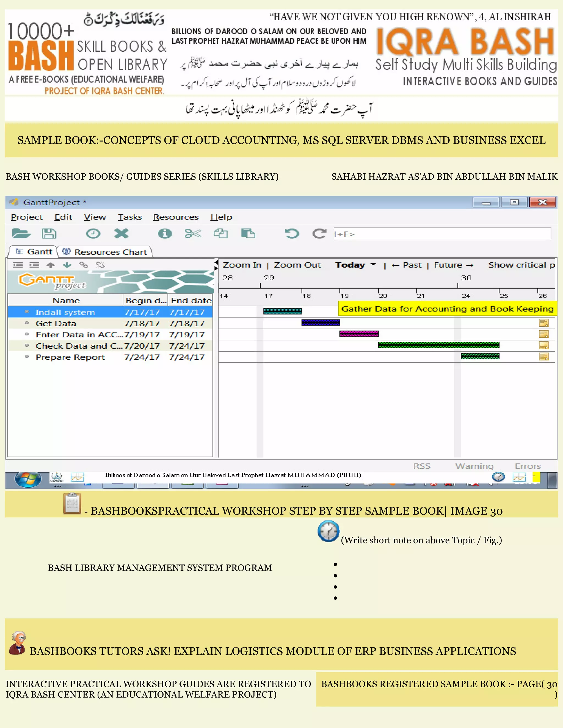
Task: Open task properties info icon
Action: (x=165, y=233)
